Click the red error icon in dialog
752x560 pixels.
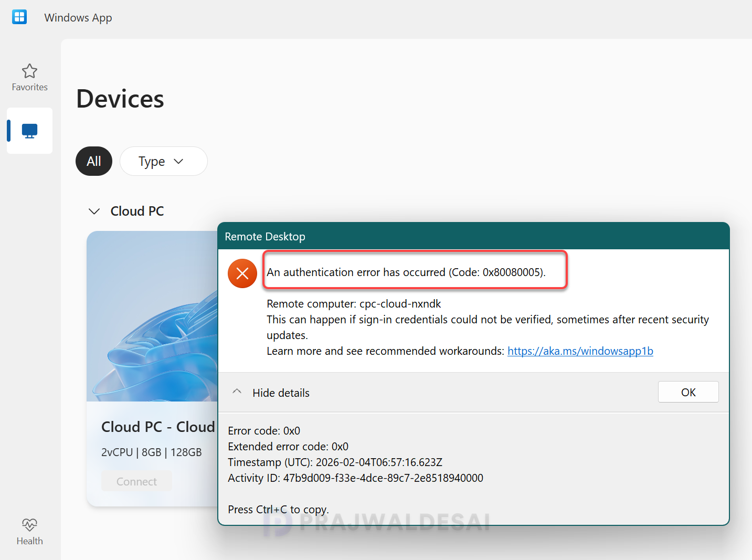pyautogui.click(x=242, y=273)
